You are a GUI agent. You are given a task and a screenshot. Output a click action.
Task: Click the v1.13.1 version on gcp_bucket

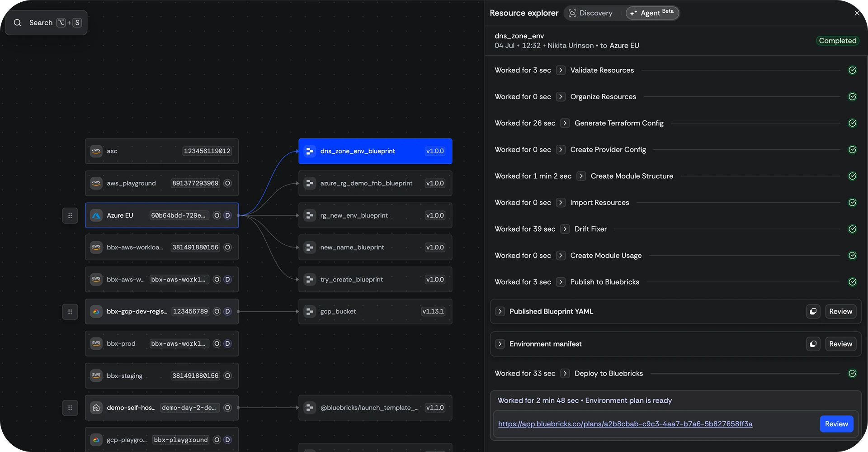433,311
